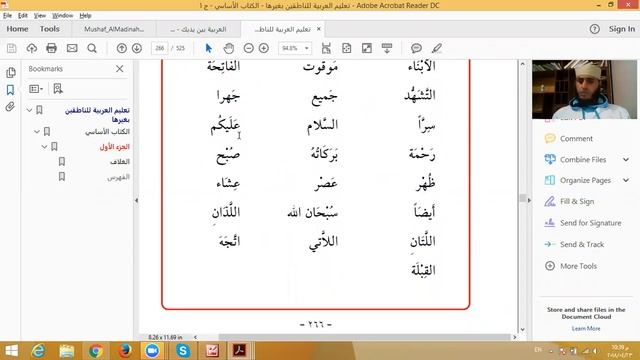The height and width of the screenshot is (360, 640).
Task: Open the Comment tool
Action: pyautogui.click(x=576, y=139)
